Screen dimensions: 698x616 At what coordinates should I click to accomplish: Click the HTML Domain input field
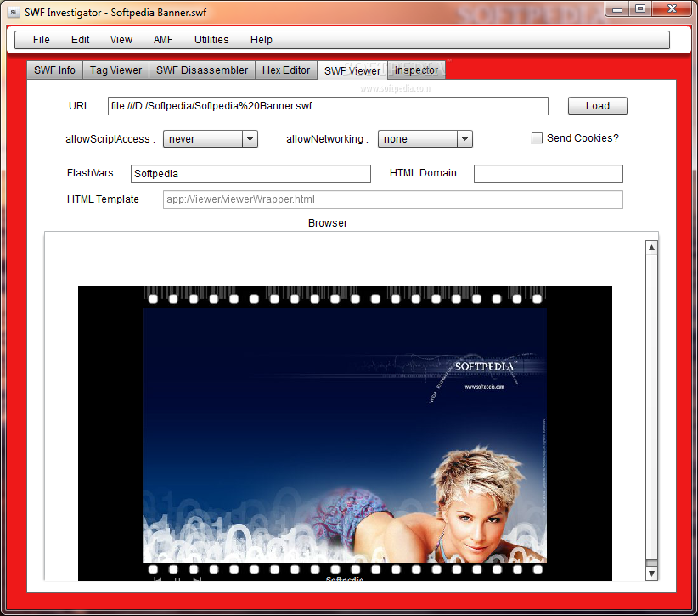(549, 173)
